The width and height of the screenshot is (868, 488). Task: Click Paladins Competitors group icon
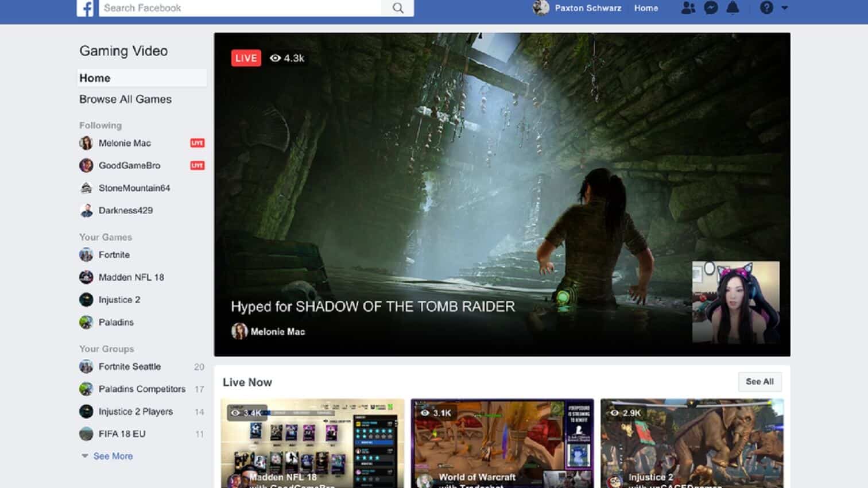(x=86, y=389)
